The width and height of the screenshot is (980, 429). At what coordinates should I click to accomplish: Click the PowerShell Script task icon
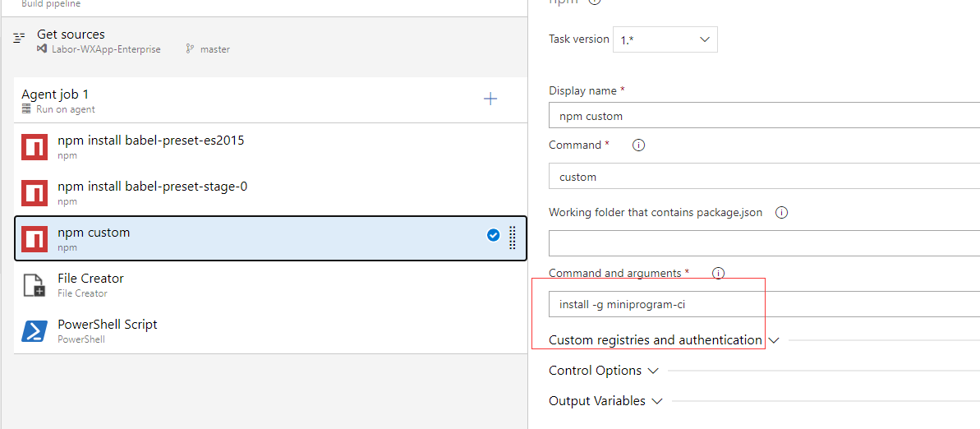pos(35,331)
